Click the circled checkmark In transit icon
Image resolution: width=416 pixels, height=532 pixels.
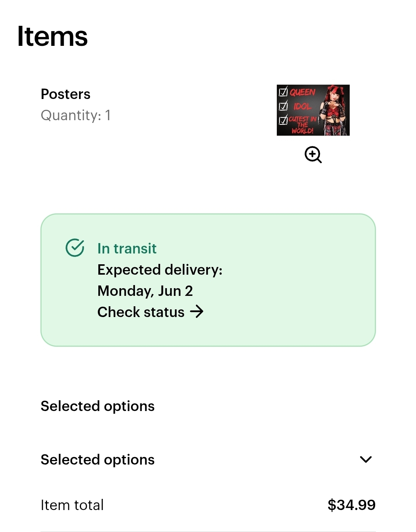75,248
